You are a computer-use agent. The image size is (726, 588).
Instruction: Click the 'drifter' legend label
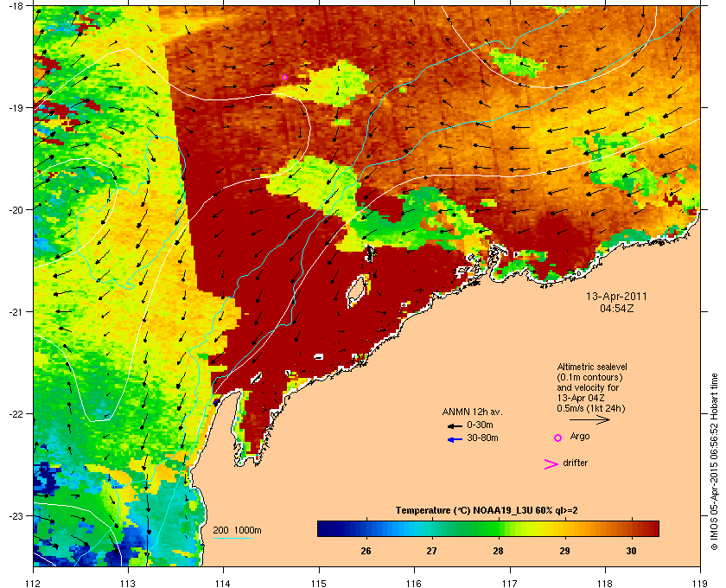(x=575, y=463)
